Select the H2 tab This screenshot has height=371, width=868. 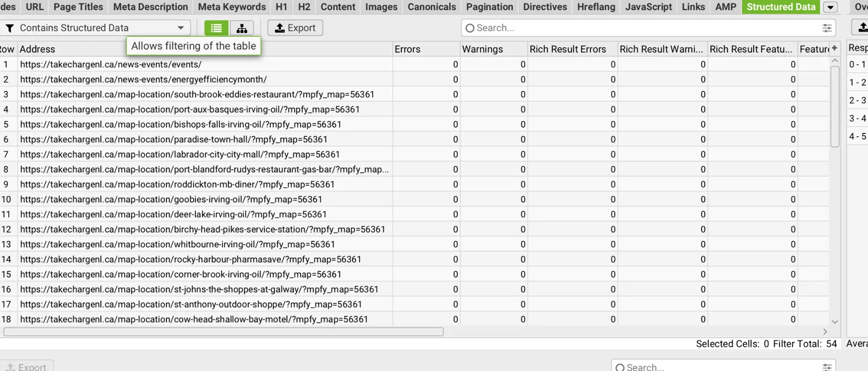pyautogui.click(x=304, y=7)
